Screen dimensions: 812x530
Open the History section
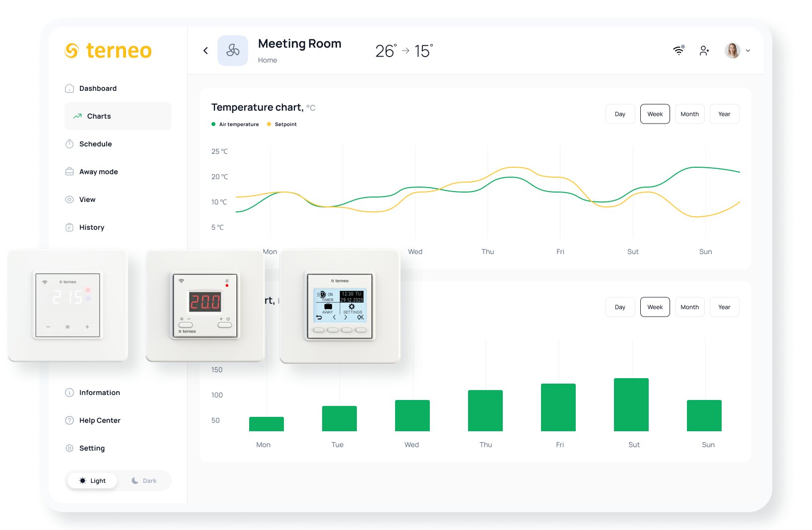click(x=91, y=227)
